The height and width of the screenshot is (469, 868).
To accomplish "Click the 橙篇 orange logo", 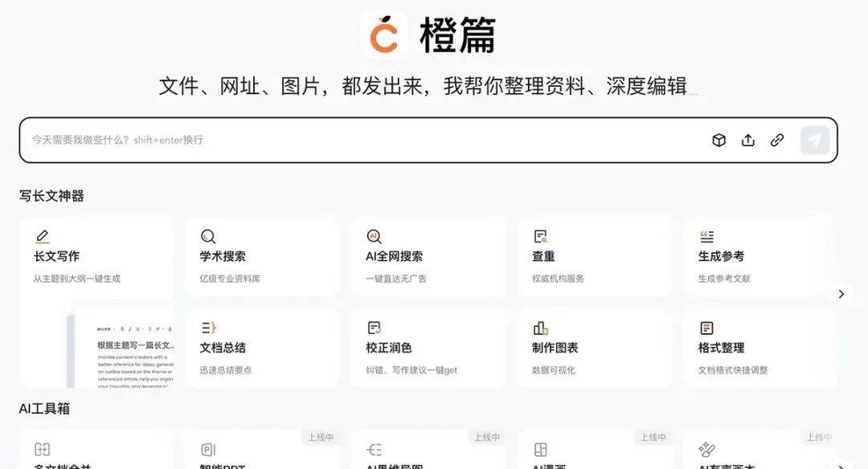I will click(x=384, y=35).
